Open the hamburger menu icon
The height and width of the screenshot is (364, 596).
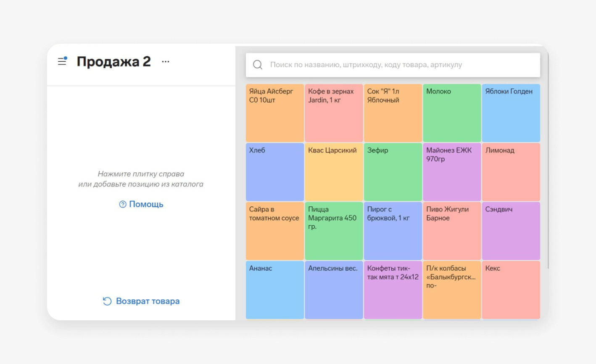click(x=62, y=61)
